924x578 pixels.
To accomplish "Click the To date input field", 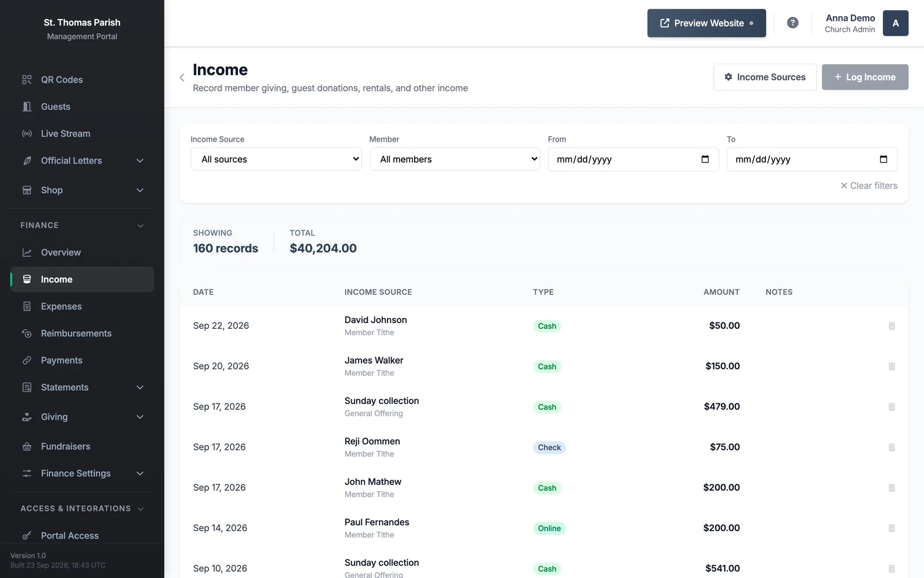I will coord(812,159).
